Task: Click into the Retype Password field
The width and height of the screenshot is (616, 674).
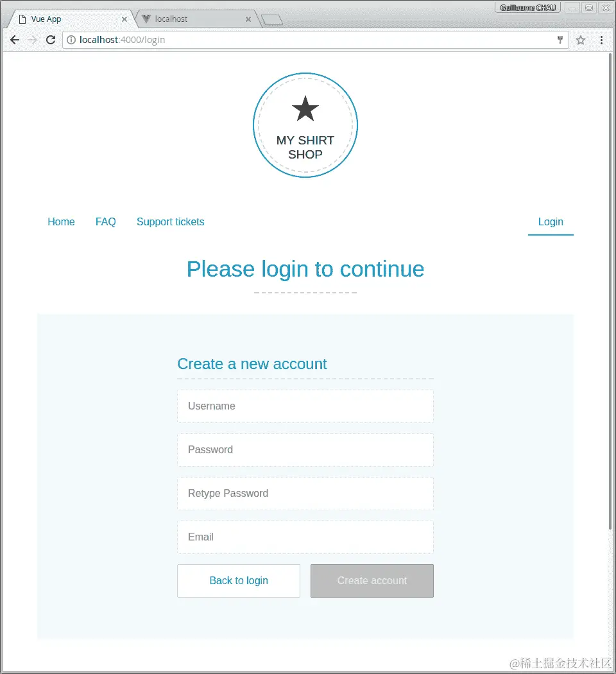Action: pyautogui.click(x=305, y=494)
